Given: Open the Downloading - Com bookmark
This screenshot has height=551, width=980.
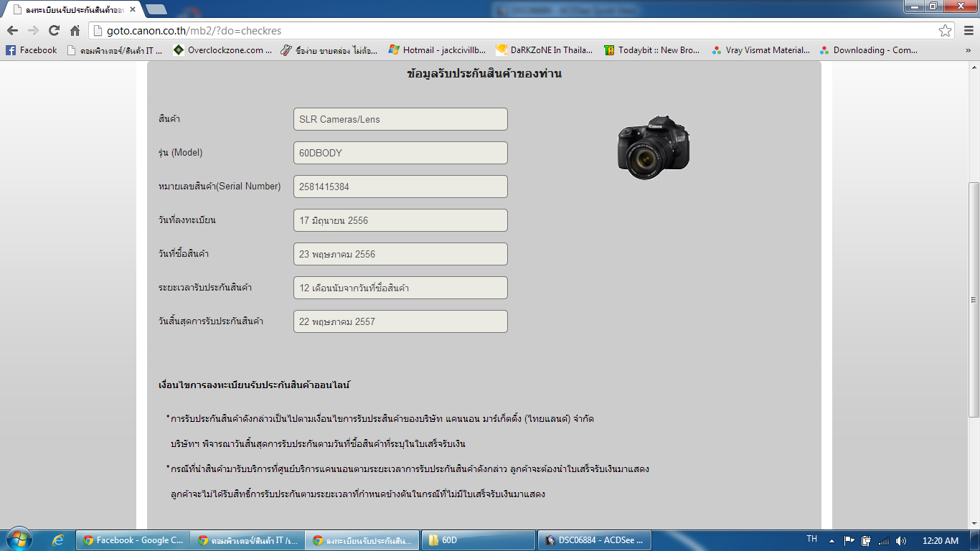Looking at the screenshot, I should [868, 50].
